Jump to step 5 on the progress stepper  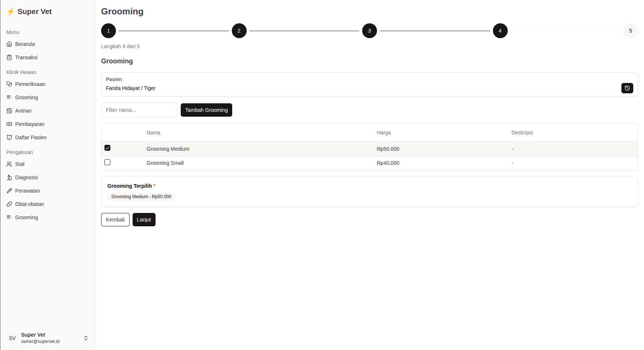[x=630, y=31]
